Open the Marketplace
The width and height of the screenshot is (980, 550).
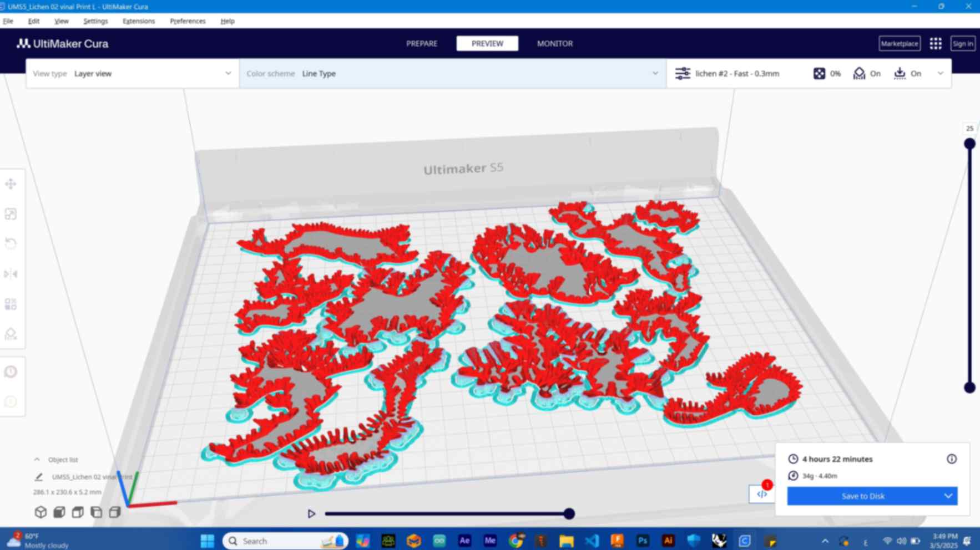[900, 43]
